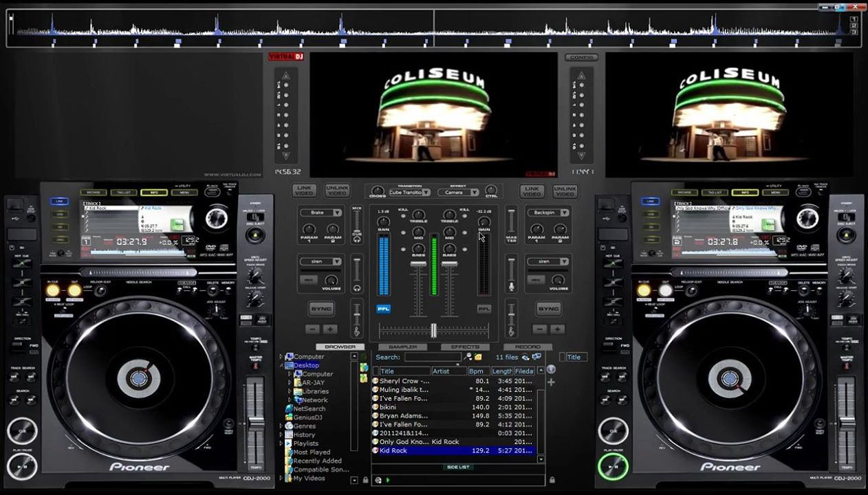Click the monitors icon after 11 files
868x495 pixels.
[536, 357]
